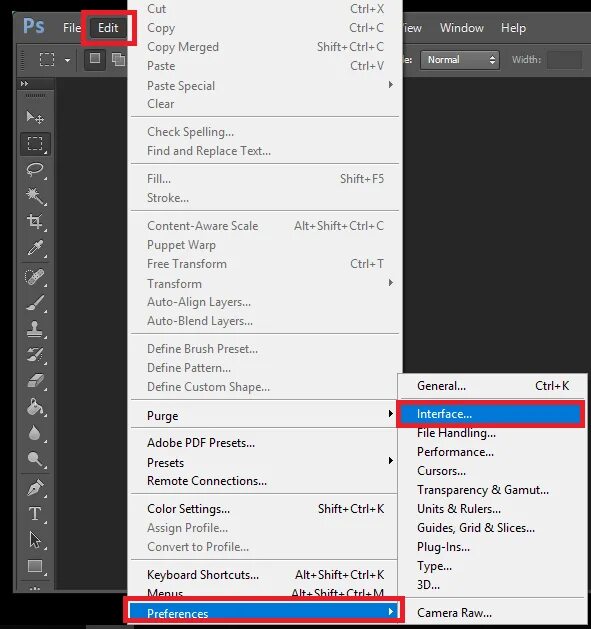591x629 pixels.
Task: Select Free Transform menu item
Action: point(265,264)
